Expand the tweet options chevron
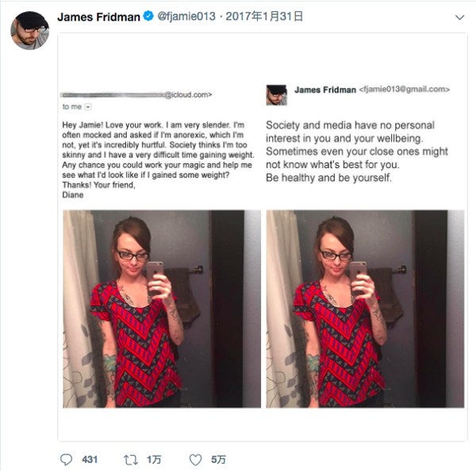The width and height of the screenshot is (476, 471). click(x=459, y=17)
